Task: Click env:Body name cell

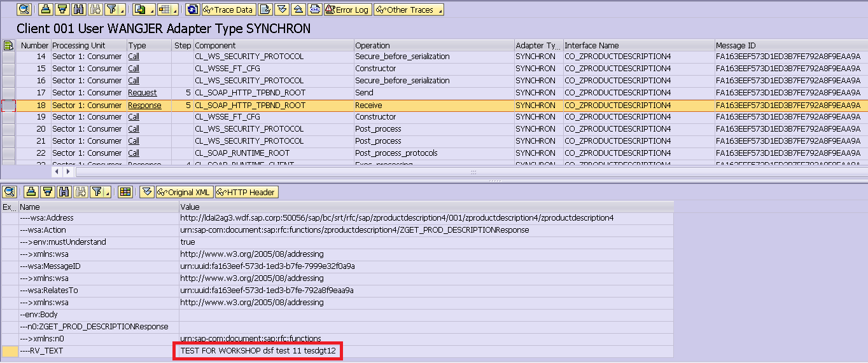Action: pos(99,315)
